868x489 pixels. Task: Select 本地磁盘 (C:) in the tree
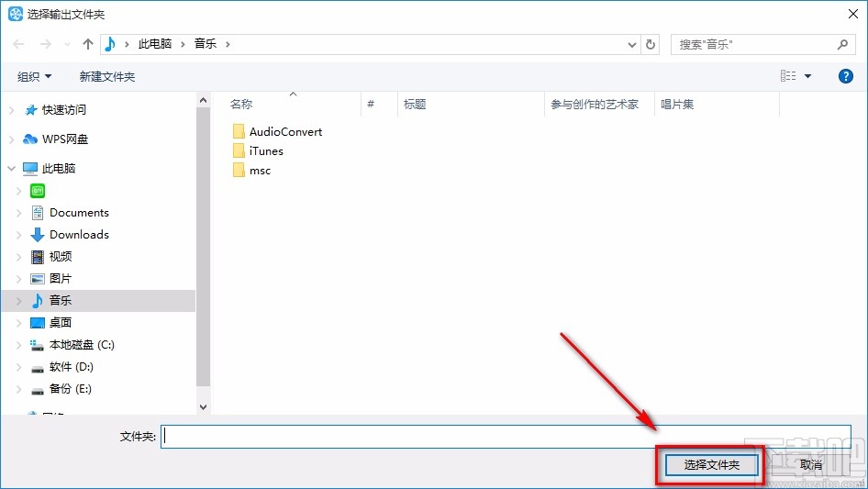coord(82,344)
